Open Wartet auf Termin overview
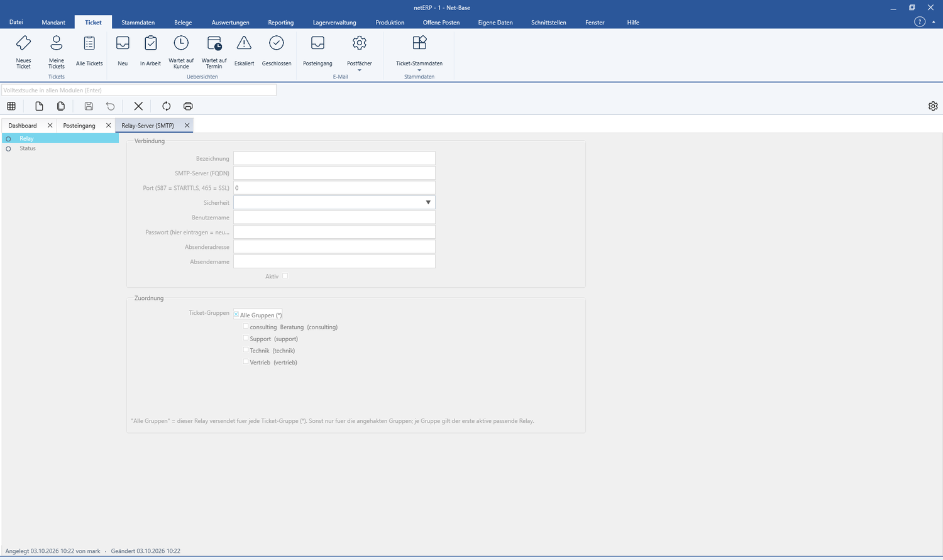This screenshot has height=560, width=943. [214, 52]
